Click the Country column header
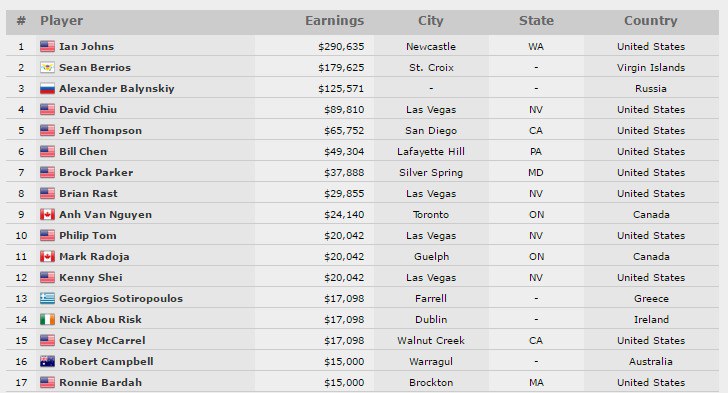Viewport: 728px width, 393px height. 650,21
